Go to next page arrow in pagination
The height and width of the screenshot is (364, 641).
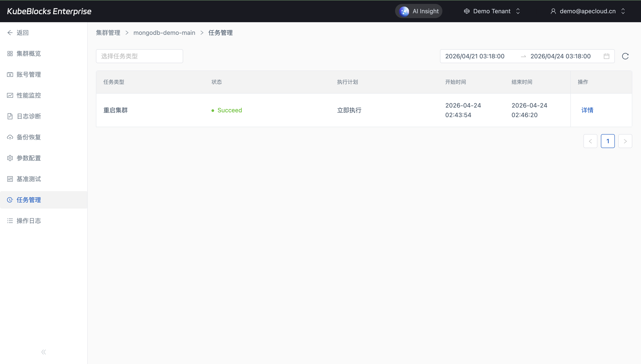pyautogui.click(x=625, y=141)
